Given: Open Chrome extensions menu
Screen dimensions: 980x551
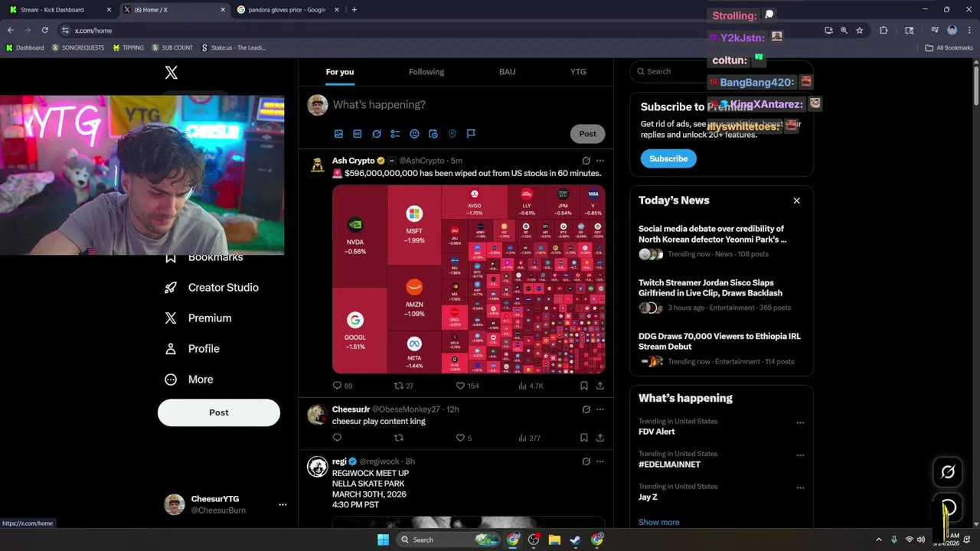Looking at the screenshot, I should [x=884, y=31].
